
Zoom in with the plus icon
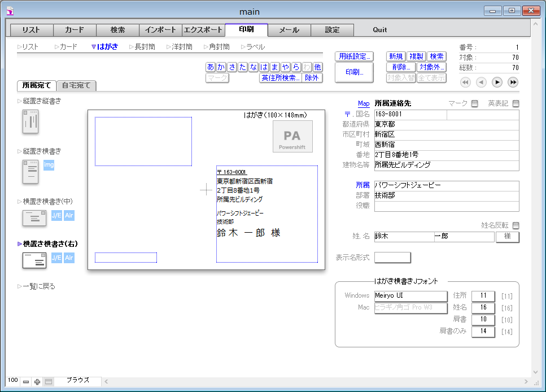click(37, 382)
